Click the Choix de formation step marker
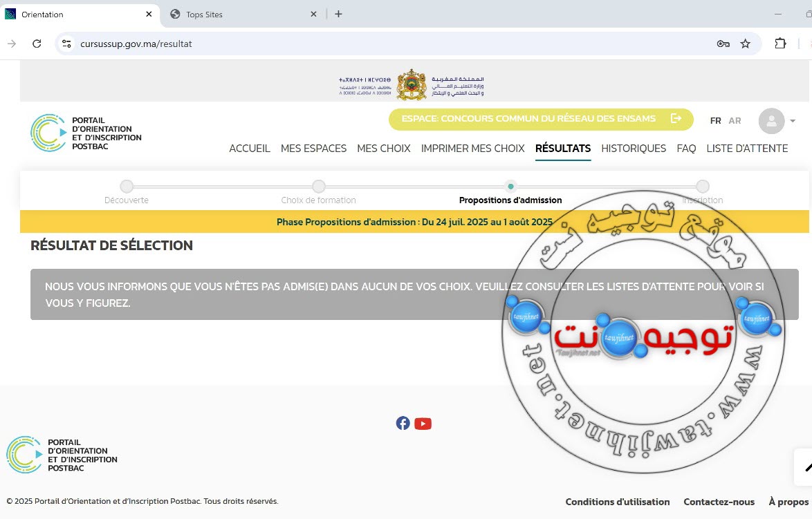Image resolution: width=812 pixels, height=519 pixels. [x=318, y=187]
